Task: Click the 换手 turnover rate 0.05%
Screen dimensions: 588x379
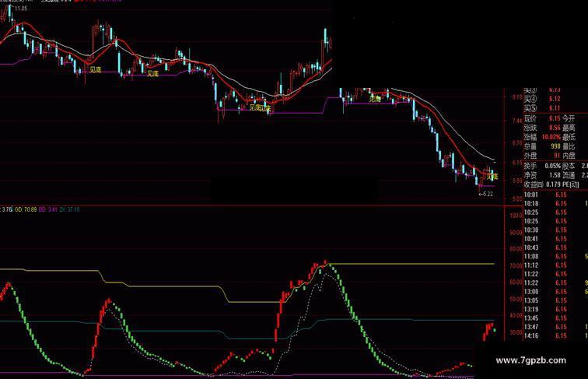Action: pyautogui.click(x=553, y=166)
